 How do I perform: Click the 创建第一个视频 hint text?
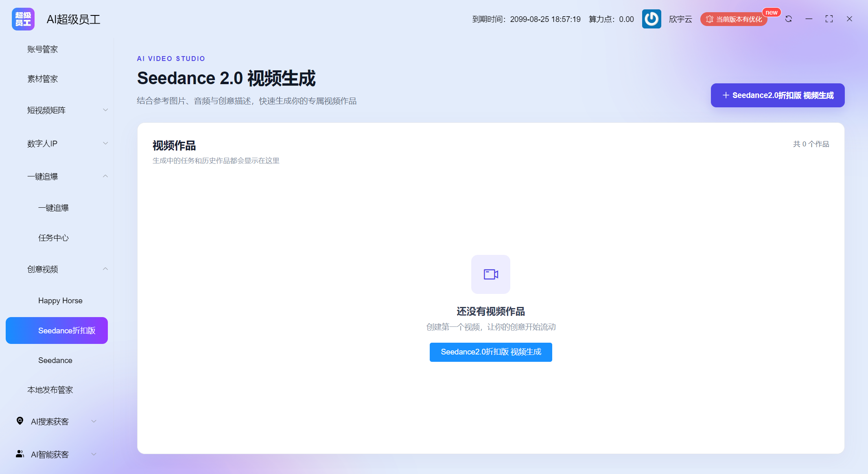491,327
